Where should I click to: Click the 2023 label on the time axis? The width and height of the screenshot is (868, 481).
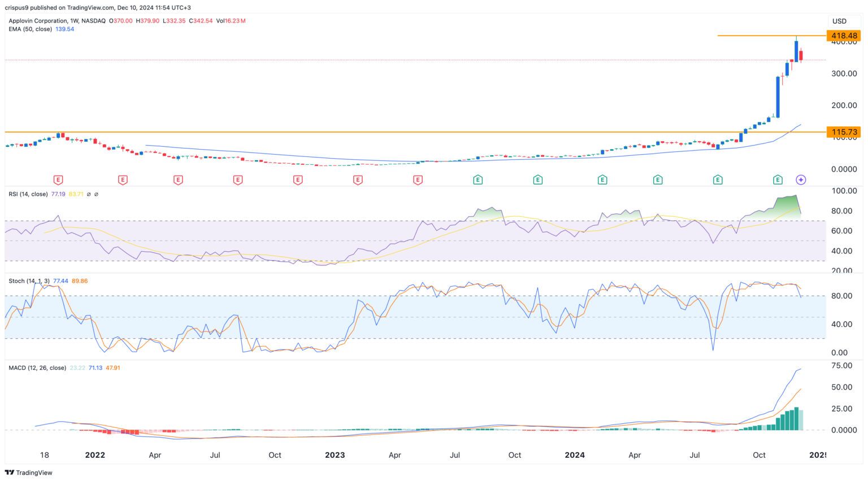point(335,455)
